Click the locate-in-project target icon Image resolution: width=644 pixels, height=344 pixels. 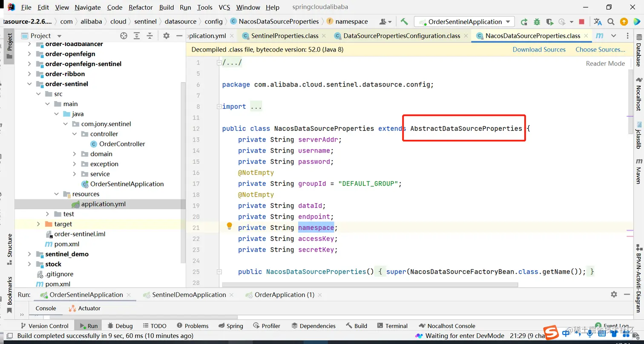(x=124, y=36)
